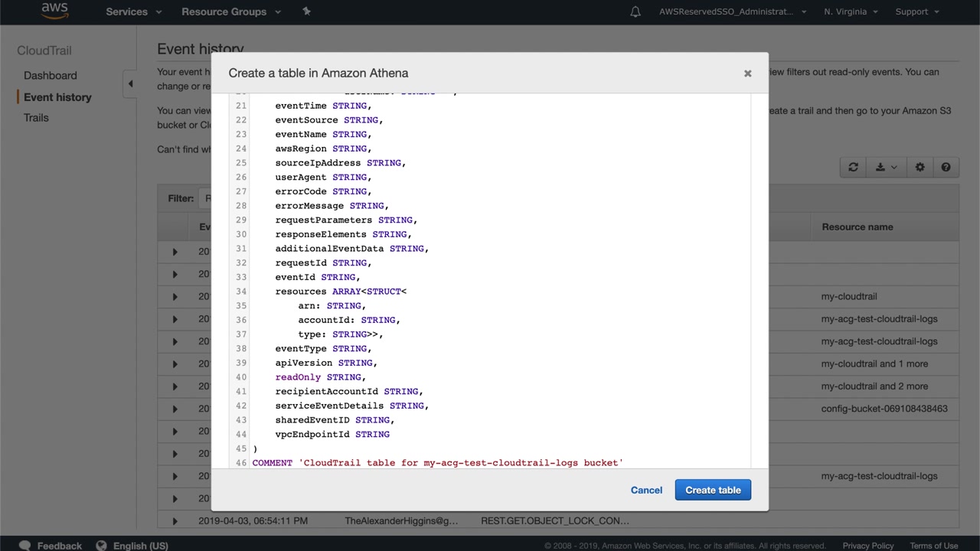The height and width of the screenshot is (551, 980).
Task: Open the notifications bell
Action: click(x=635, y=11)
